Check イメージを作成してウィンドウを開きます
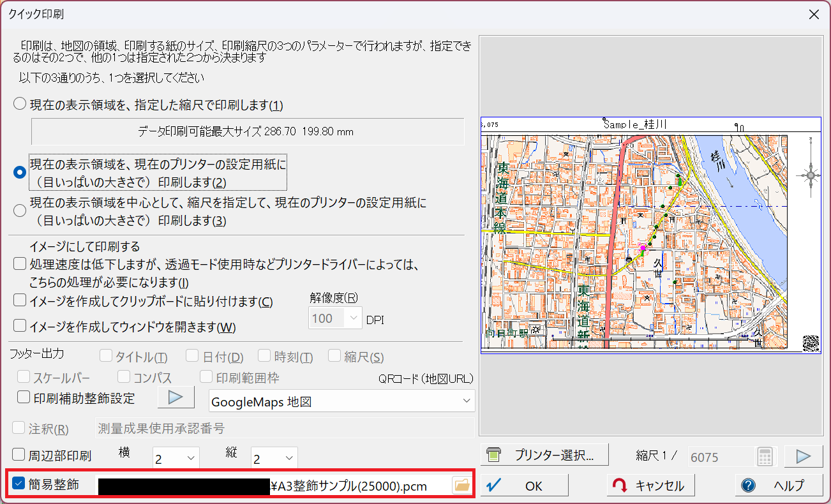Image resolution: width=831 pixels, height=504 pixels. coord(19,326)
